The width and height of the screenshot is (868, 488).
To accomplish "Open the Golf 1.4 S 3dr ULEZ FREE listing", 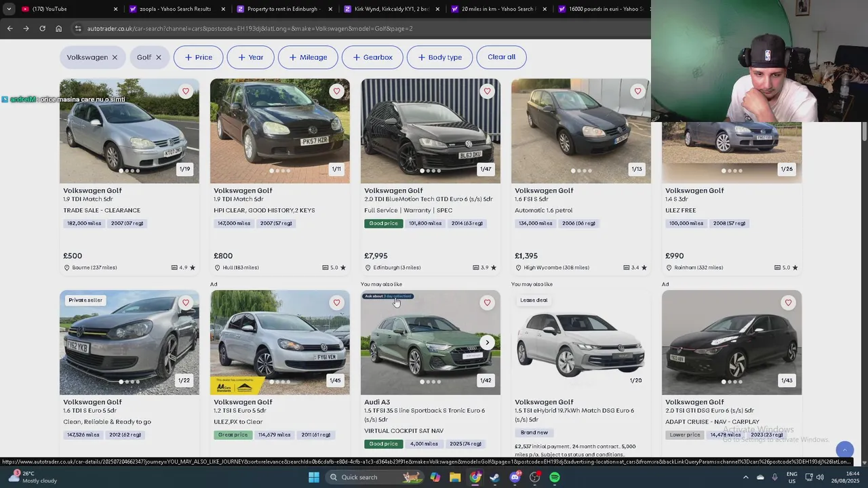I will 694,190.
